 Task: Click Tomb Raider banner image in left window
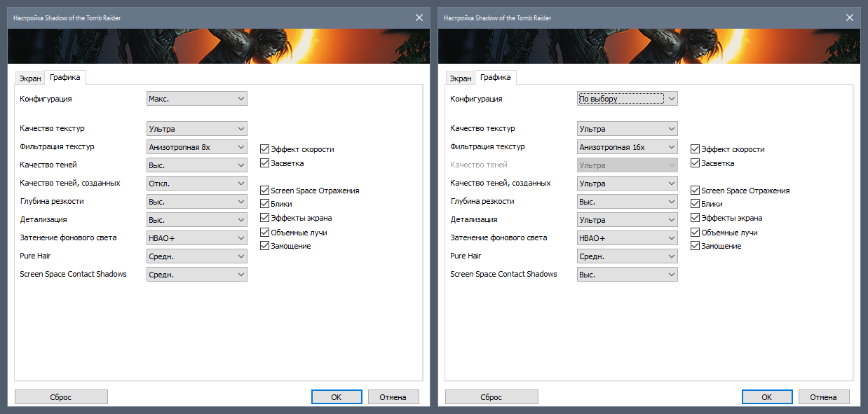pyautogui.click(x=218, y=46)
